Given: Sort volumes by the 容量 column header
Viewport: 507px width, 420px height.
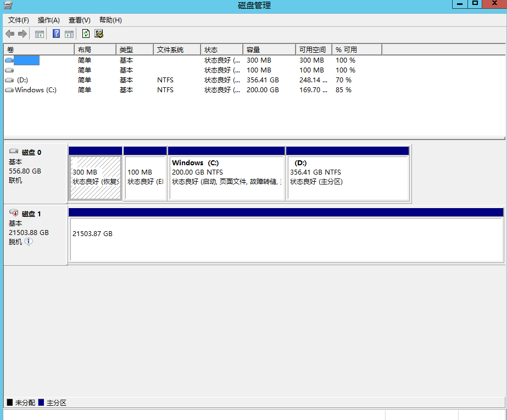Looking at the screenshot, I should click(269, 50).
